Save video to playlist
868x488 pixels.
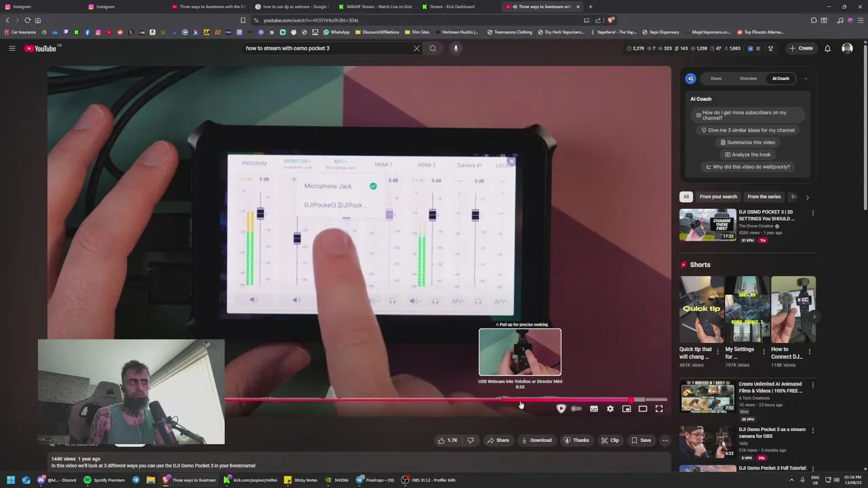click(x=641, y=441)
